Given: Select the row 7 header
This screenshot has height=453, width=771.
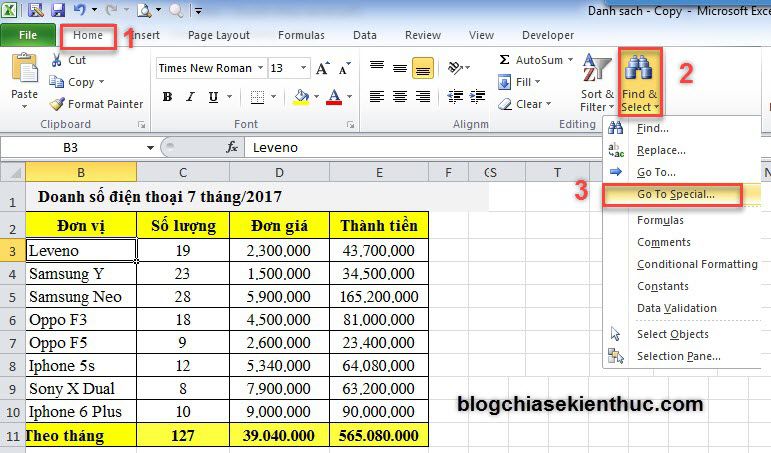Looking at the screenshot, I should coord(12,343).
